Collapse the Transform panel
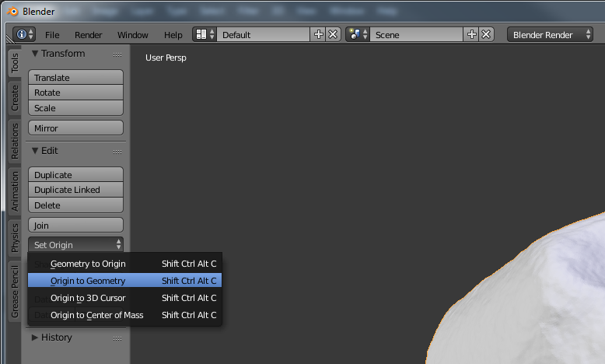 pos(36,54)
